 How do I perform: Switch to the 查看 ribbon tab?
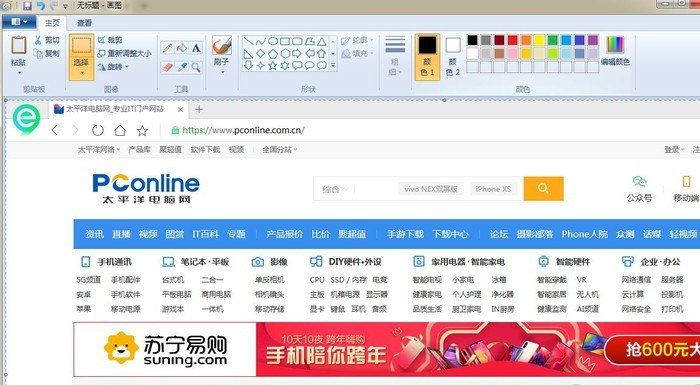tap(84, 22)
